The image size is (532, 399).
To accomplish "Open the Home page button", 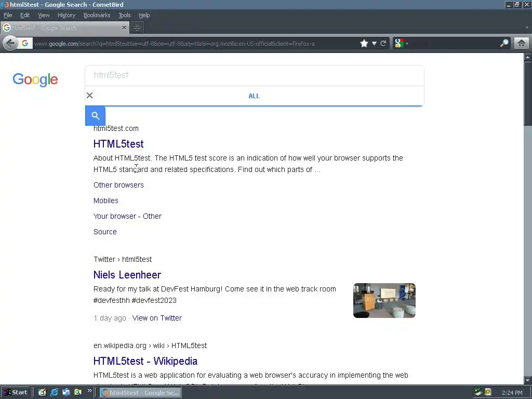I will point(522,44).
